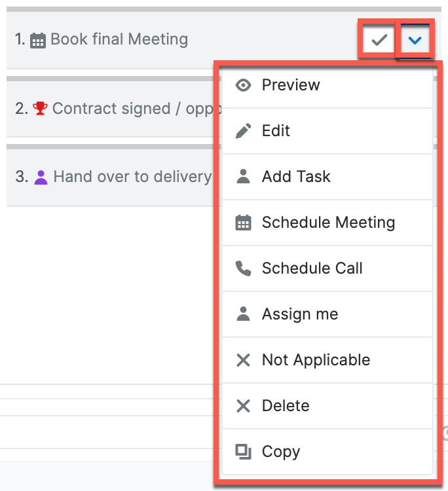The image size is (448, 491).
Task: Open the Hand over to delivery activity
Action: (x=132, y=177)
